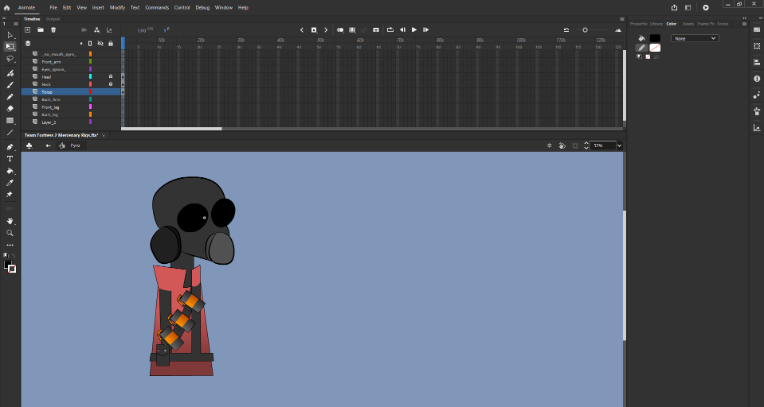Image resolution: width=764 pixels, height=407 pixels.
Task: Select the Hand tool
Action: [x=10, y=221]
